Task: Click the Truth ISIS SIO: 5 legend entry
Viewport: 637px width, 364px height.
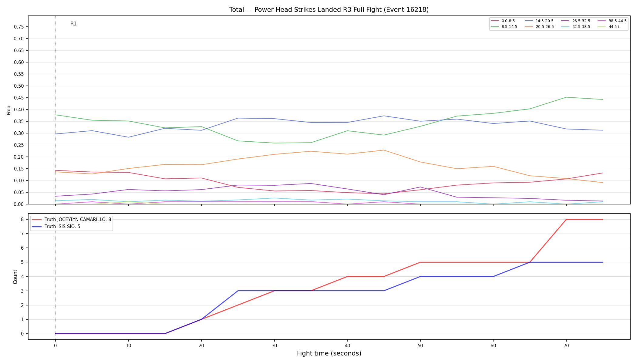Action: 56,227
